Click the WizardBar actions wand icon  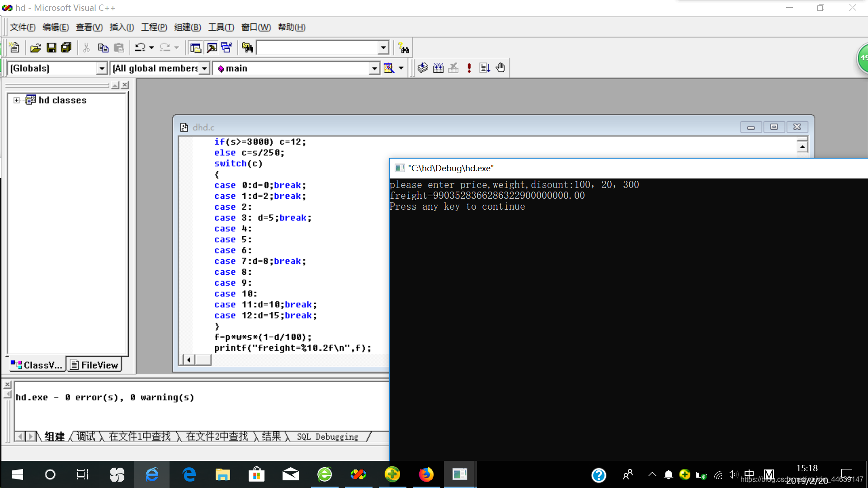(x=389, y=68)
